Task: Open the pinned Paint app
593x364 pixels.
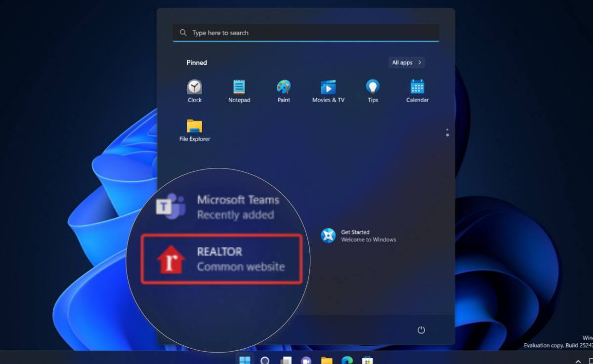Action: pyautogui.click(x=284, y=91)
